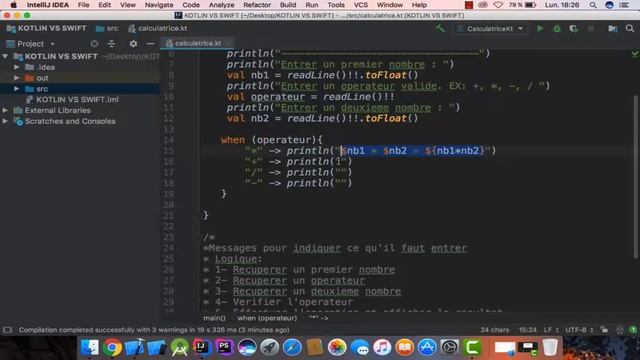The image size is (640, 360).
Task: Change the LF line separator dropdown
Action: (551, 330)
